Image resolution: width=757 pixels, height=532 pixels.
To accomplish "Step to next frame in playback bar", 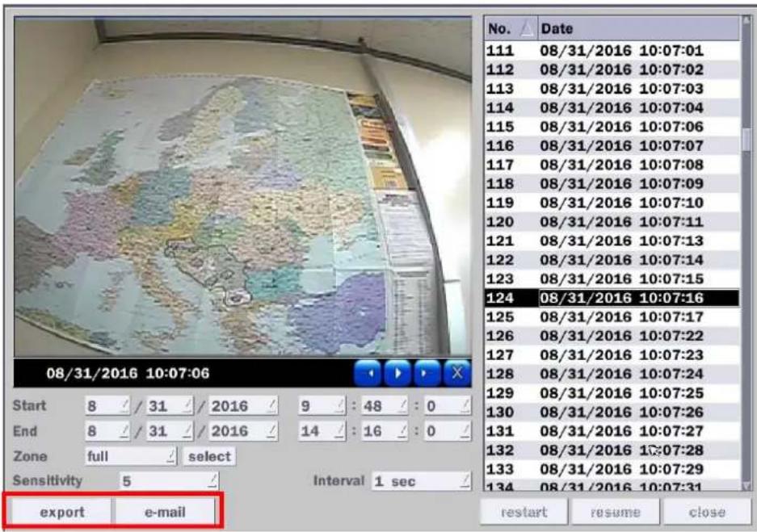I will coord(427,373).
